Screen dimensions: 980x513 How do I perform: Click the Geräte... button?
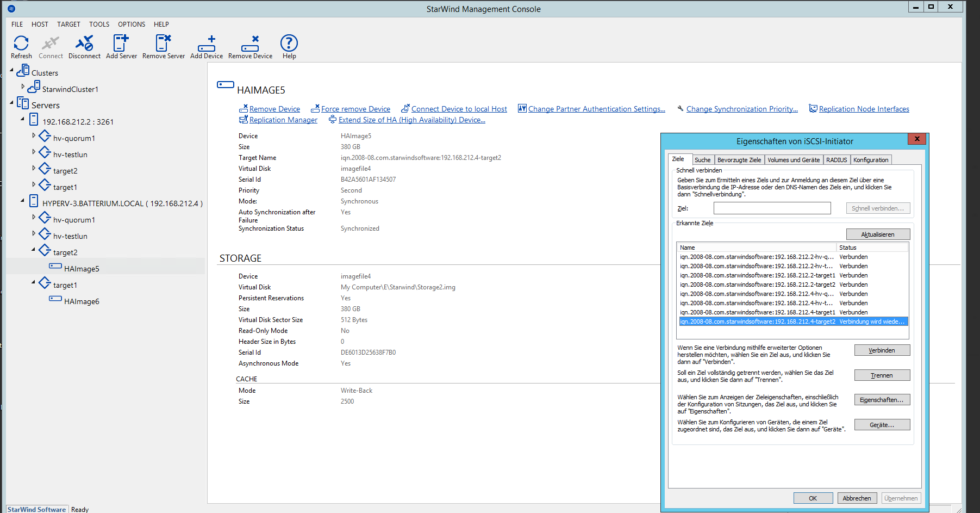882,425
